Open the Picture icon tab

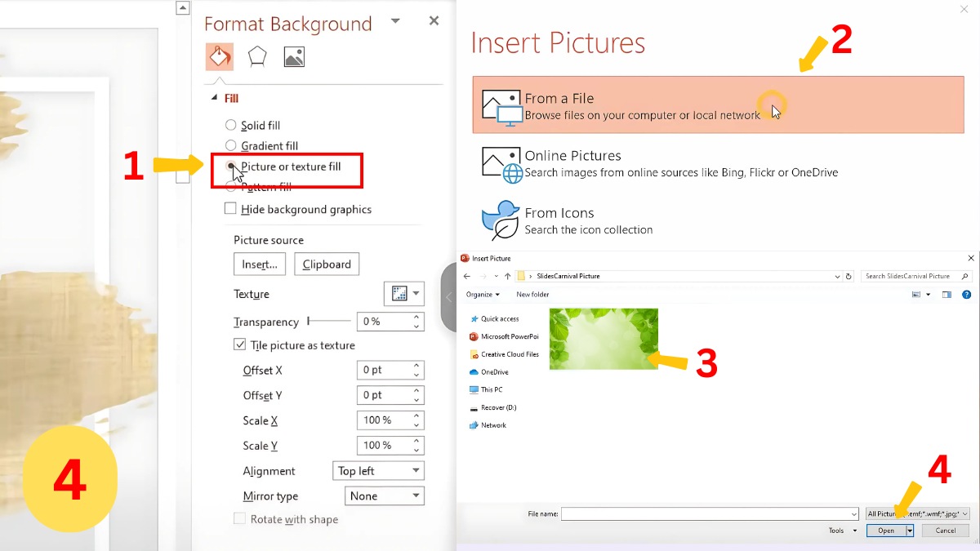pyautogui.click(x=294, y=56)
